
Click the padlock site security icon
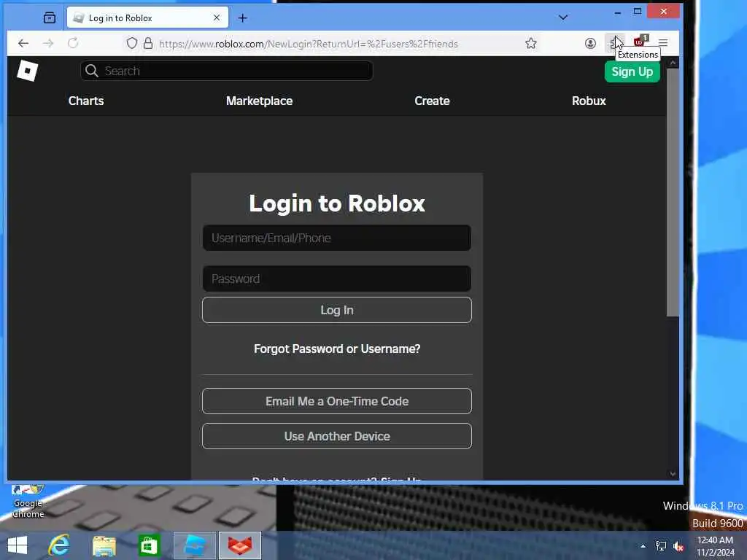(x=148, y=43)
